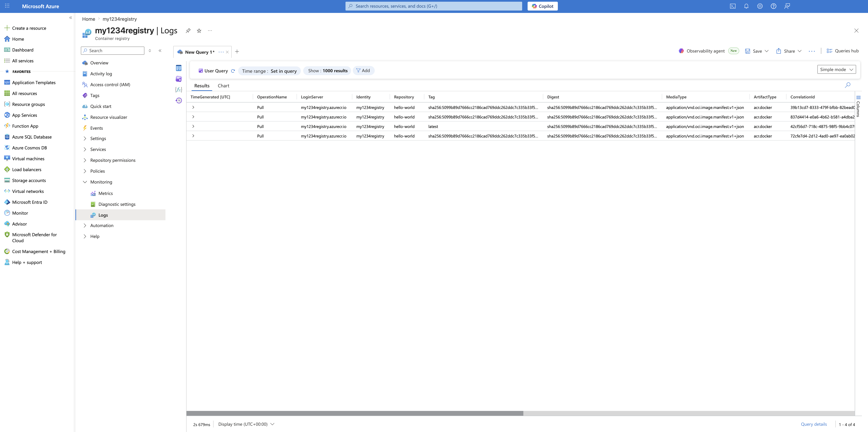Screen dimensions: 868x432
Task: Expand Repository permissions menu group
Action: (113, 160)
